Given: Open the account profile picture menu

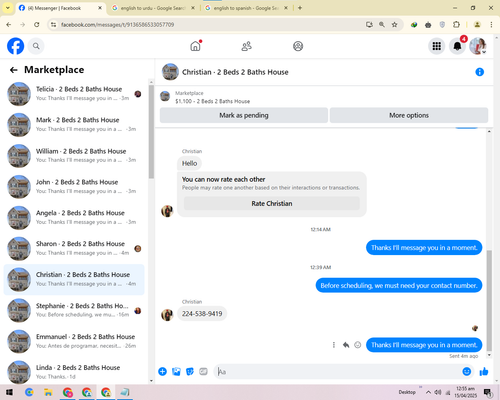Looking at the screenshot, I should (478, 46).
